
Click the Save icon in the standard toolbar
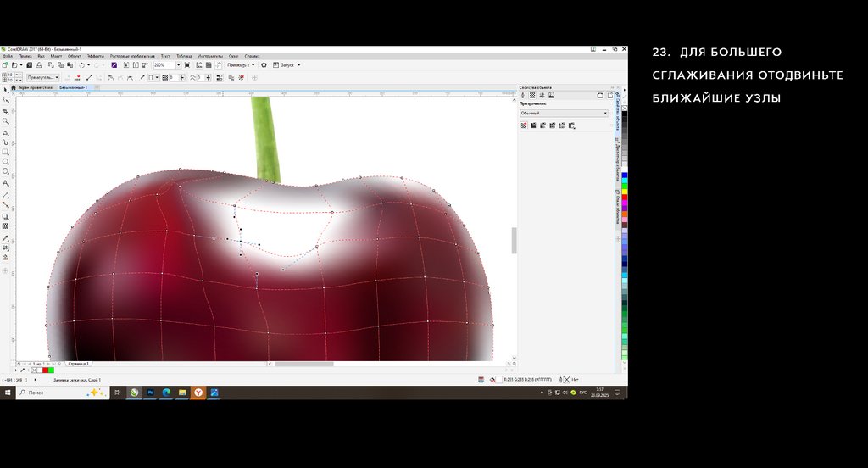pos(30,64)
